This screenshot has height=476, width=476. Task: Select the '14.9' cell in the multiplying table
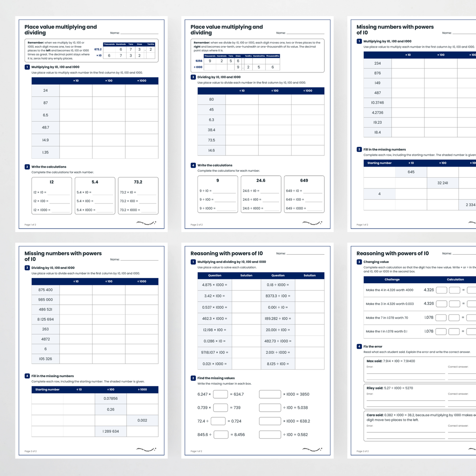click(x=46, y=140)
